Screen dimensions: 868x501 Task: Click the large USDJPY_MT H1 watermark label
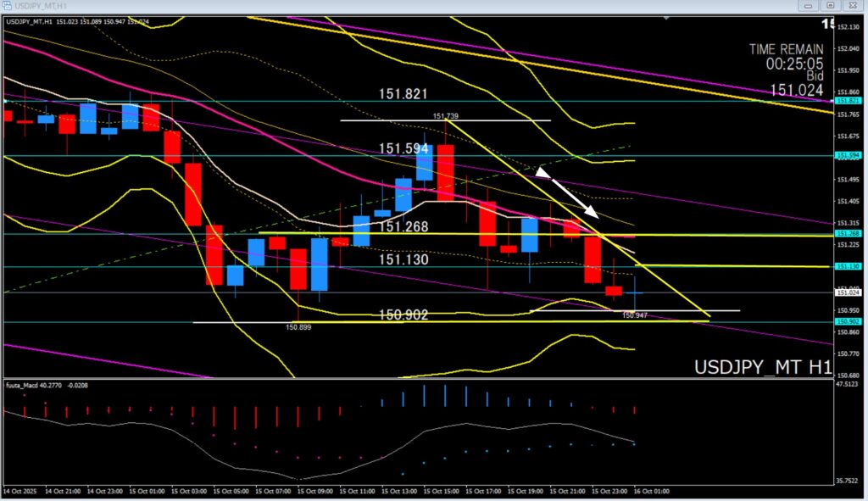coord(762,367)
